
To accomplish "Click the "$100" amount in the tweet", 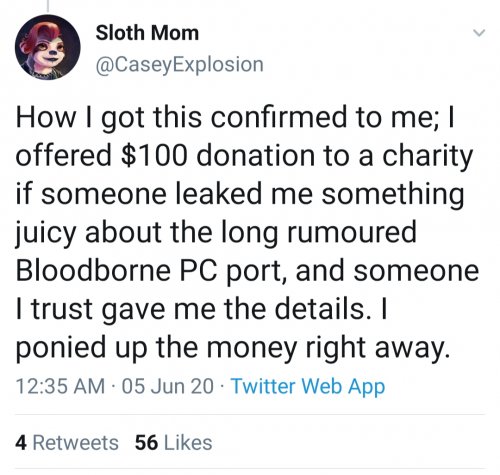I will (x=154, y=156).
